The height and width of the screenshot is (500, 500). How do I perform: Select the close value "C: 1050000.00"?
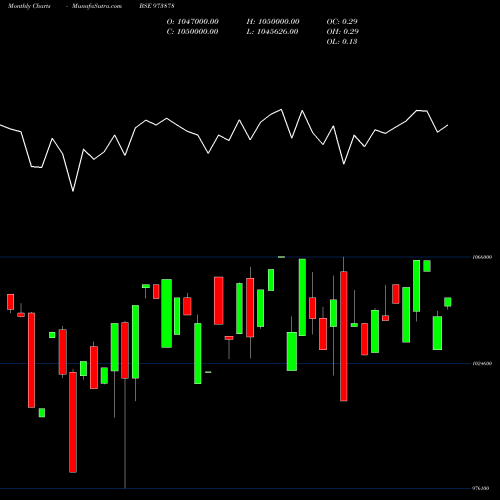(193, 32)
